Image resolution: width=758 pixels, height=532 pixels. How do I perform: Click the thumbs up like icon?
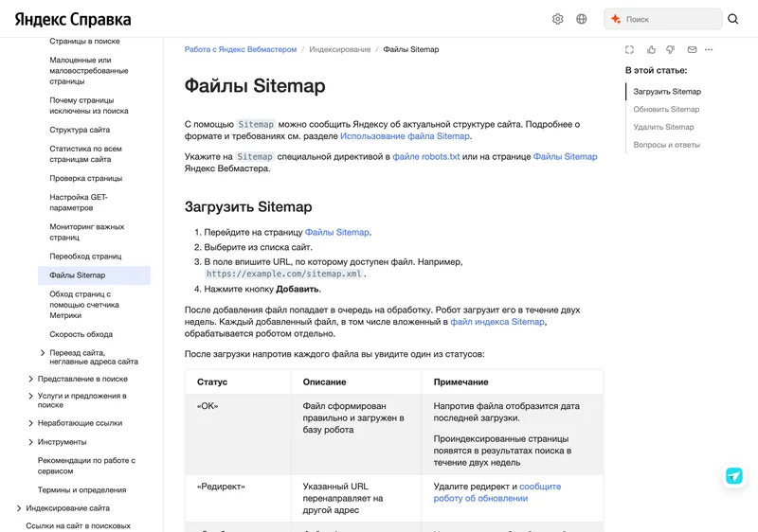651,49
